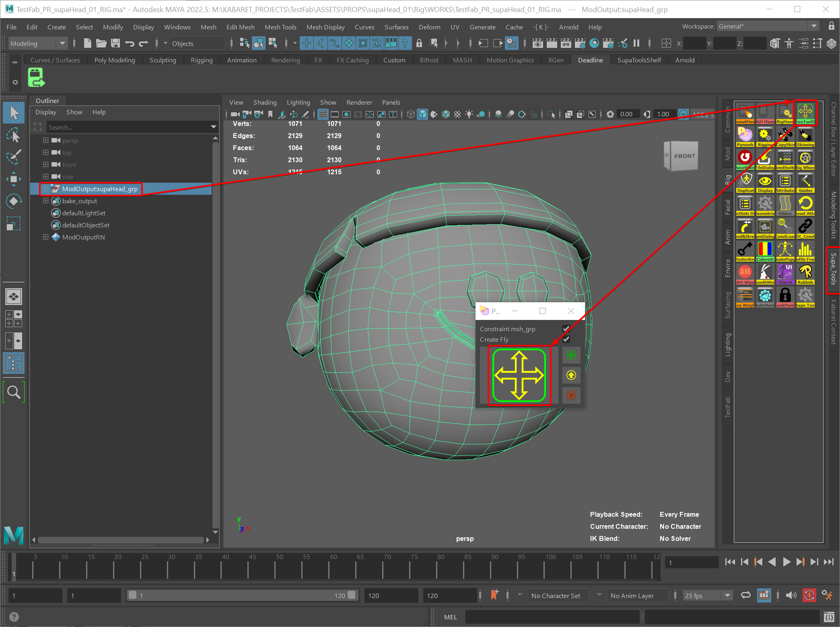Select the Facial vertical tab

pyautogui.click(x=727, y=207)
